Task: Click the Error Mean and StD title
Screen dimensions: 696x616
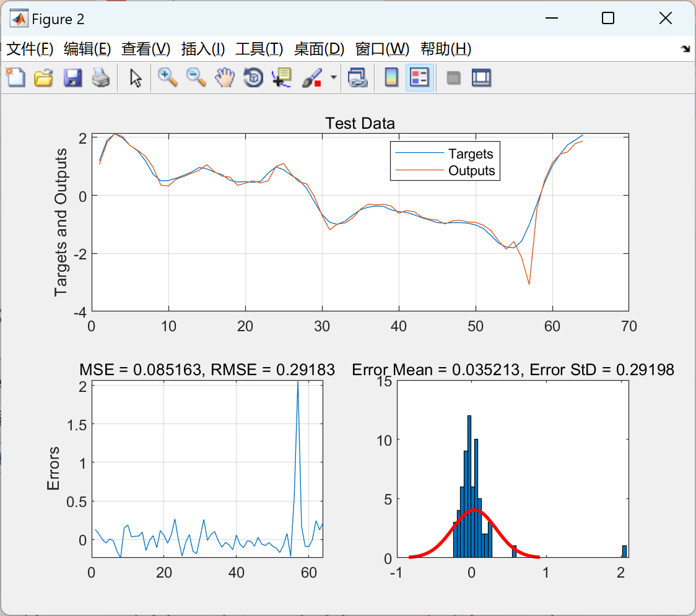Action: coord(513,369)
